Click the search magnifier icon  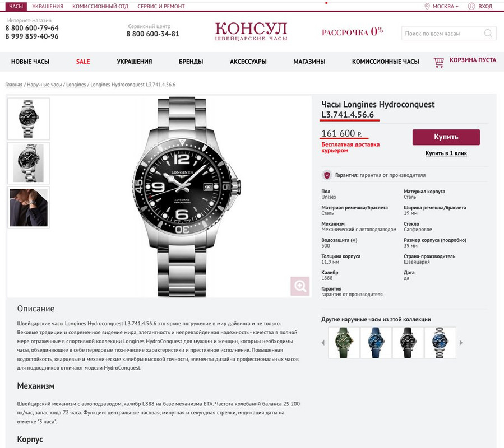tap(488, 33)
